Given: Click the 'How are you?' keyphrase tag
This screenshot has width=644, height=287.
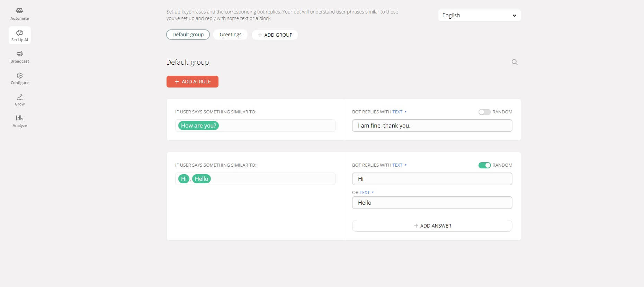Looking at the screenshot, I should point(198,126).
